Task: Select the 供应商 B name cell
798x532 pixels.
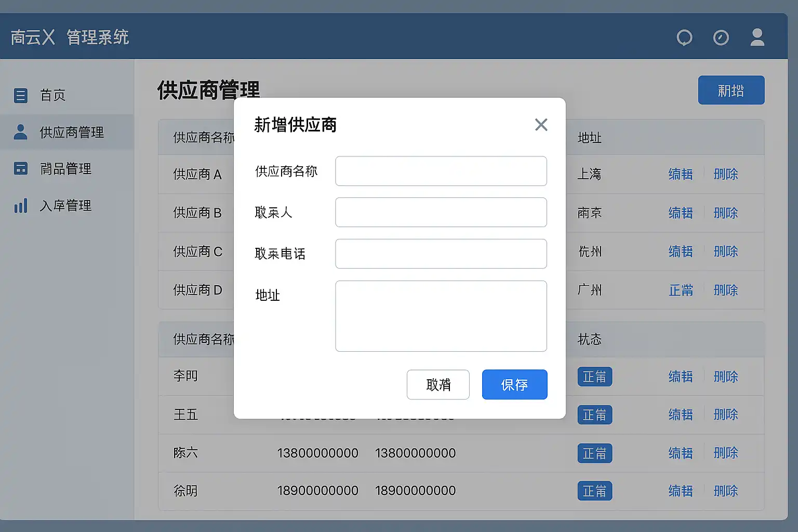Action: [x=197, y=213]
